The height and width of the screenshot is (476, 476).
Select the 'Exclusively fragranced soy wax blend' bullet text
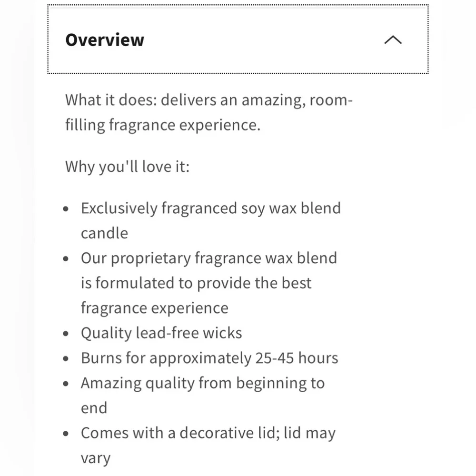211,208
